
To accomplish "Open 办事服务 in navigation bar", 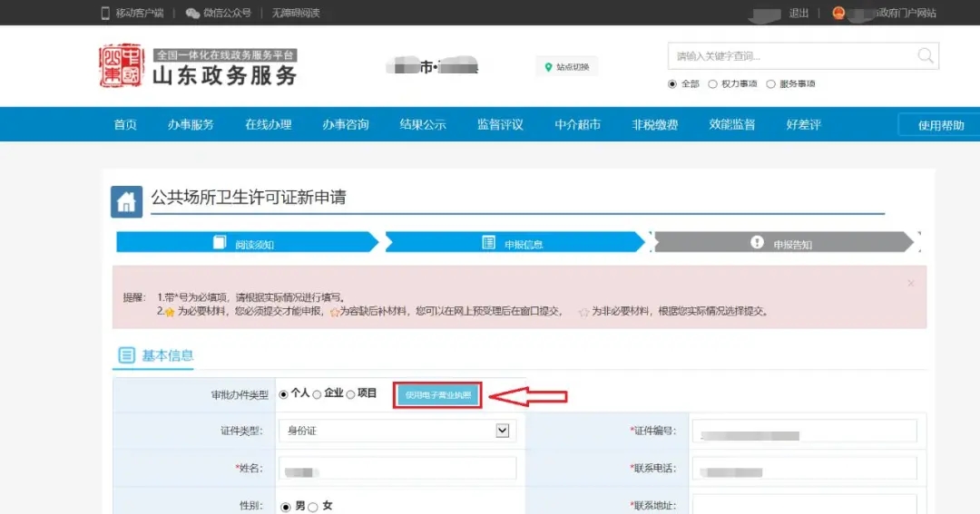I will click(x=191, y=125).
